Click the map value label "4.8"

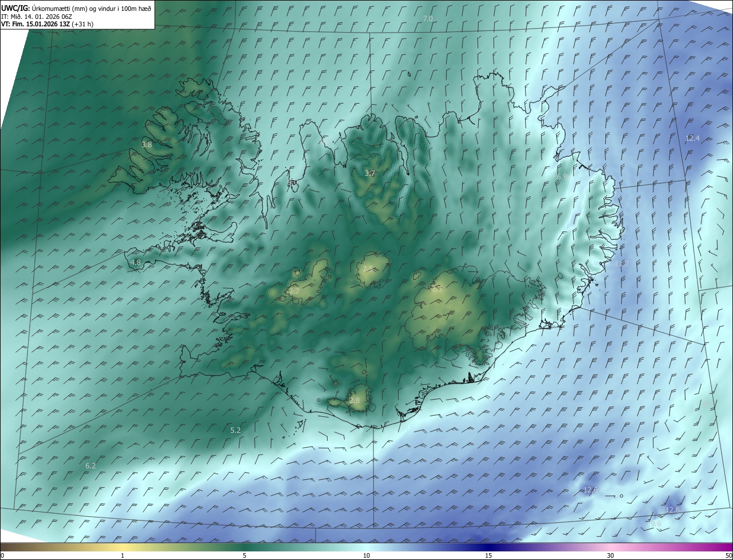click(x=136, y=263)
